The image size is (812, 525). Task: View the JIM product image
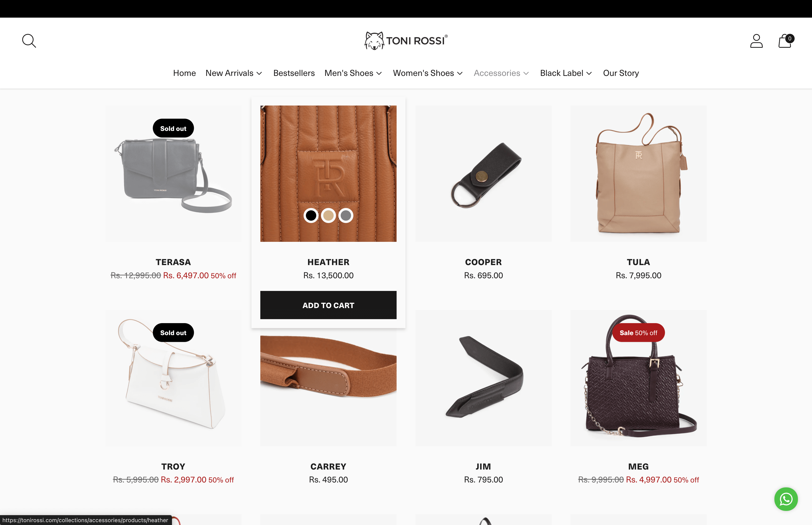pos(483,378)
